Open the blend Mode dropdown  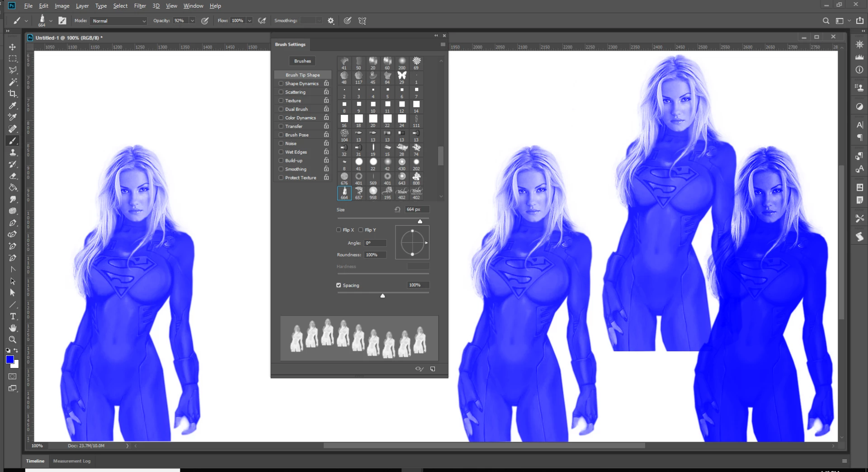(119, 21)
